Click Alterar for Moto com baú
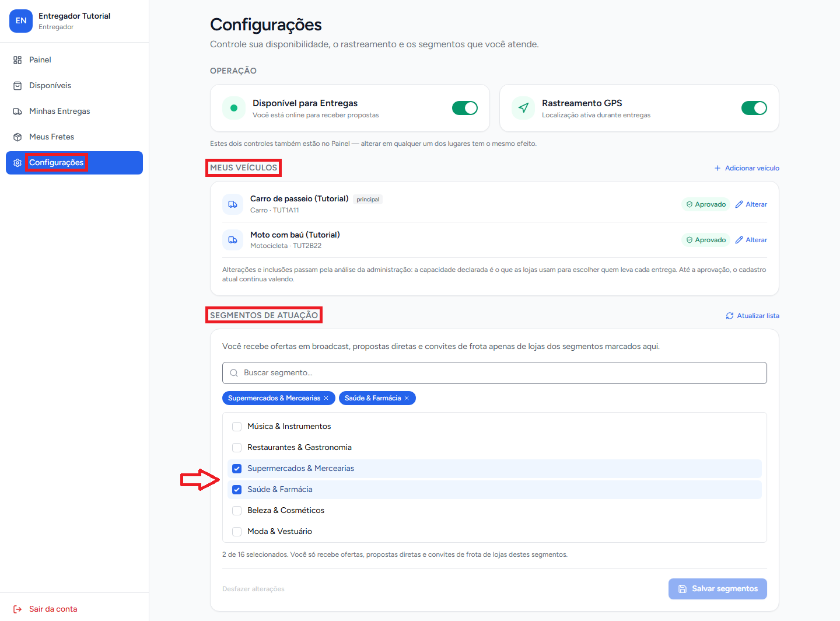This screenshot has height=621, width=840. click(x=751, y=240)
